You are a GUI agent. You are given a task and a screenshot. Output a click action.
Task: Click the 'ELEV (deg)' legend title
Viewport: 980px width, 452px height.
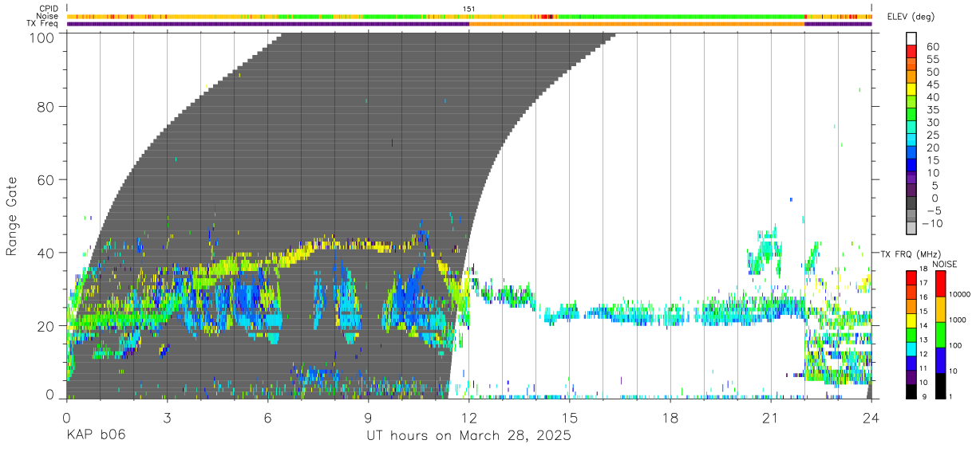[911, 16]
